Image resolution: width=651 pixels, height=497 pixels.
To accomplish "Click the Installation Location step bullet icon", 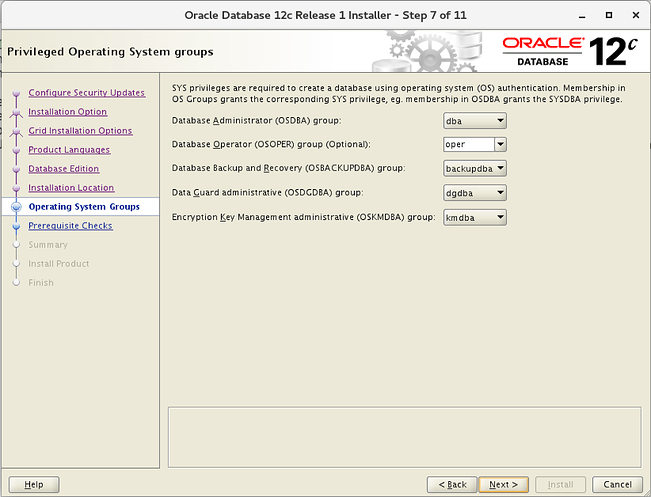I will coord(16,189).
